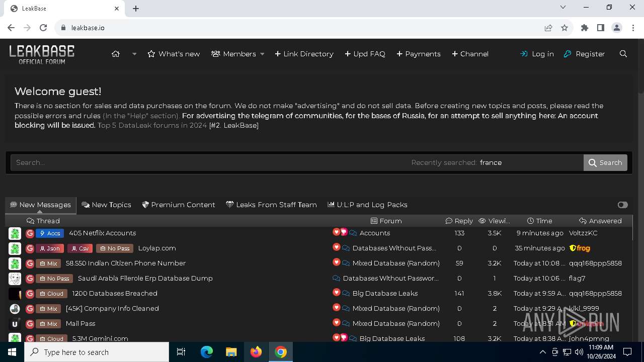Click the Csv tag on Loylap thread

point(80,248)
